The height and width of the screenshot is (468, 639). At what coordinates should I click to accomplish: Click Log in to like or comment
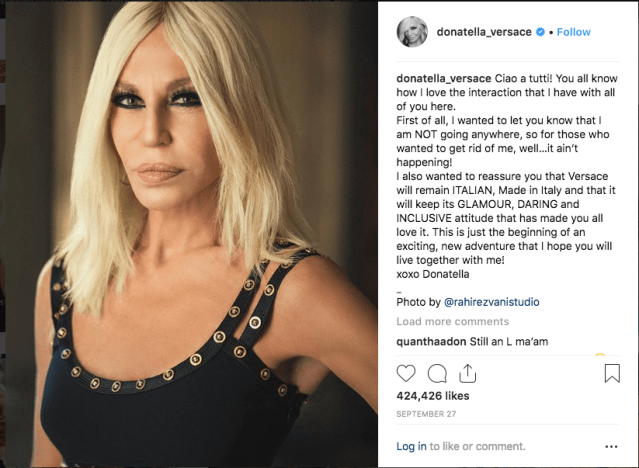click(411, 447)
